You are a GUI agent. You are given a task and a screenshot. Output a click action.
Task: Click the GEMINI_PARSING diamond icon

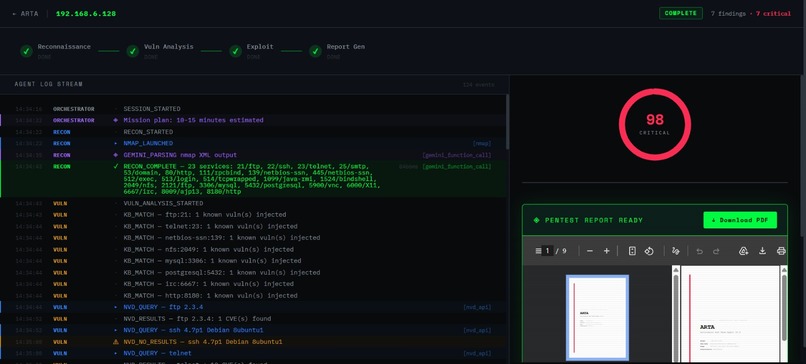[x=116, y=155]
